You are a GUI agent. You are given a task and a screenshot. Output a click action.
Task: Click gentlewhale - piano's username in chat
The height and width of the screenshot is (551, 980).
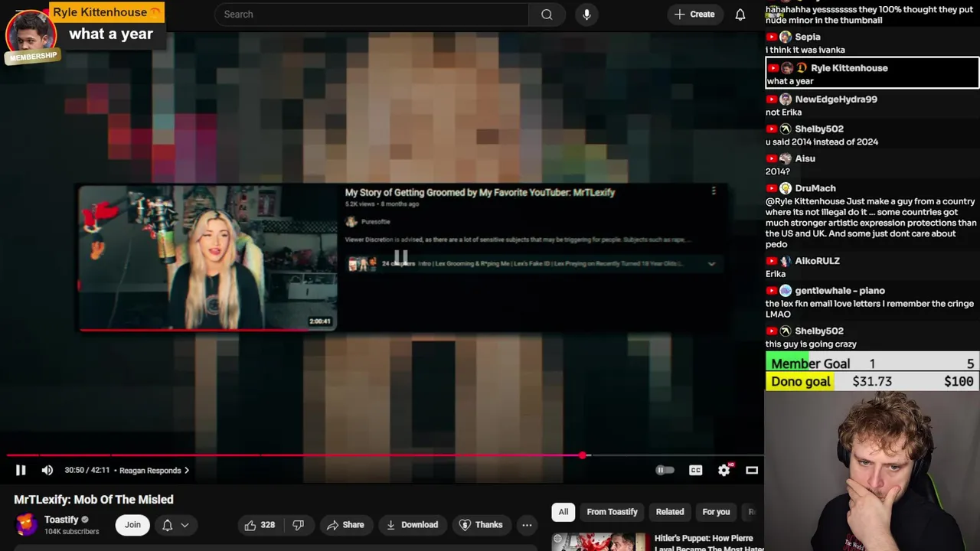tap(840, 291)
